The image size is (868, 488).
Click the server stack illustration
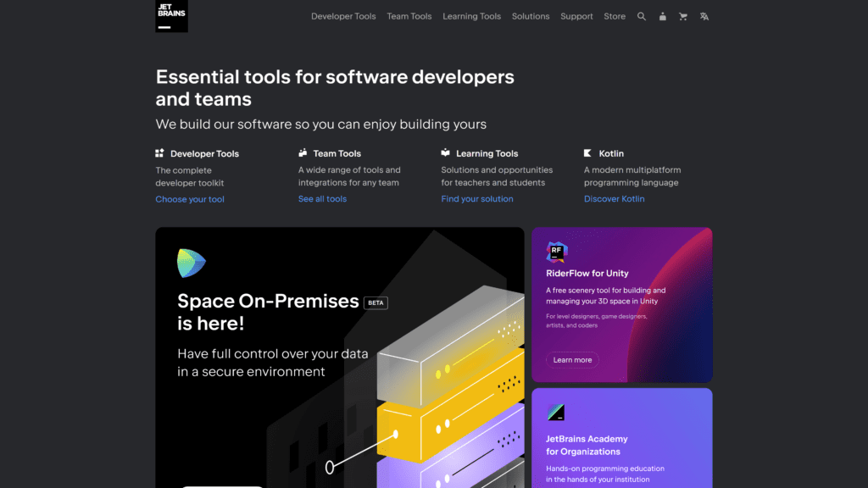tap(451, 387)
